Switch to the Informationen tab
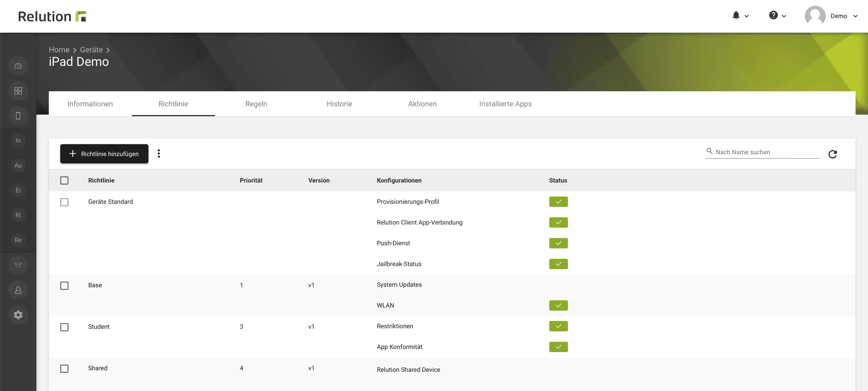 click(90, 104)
